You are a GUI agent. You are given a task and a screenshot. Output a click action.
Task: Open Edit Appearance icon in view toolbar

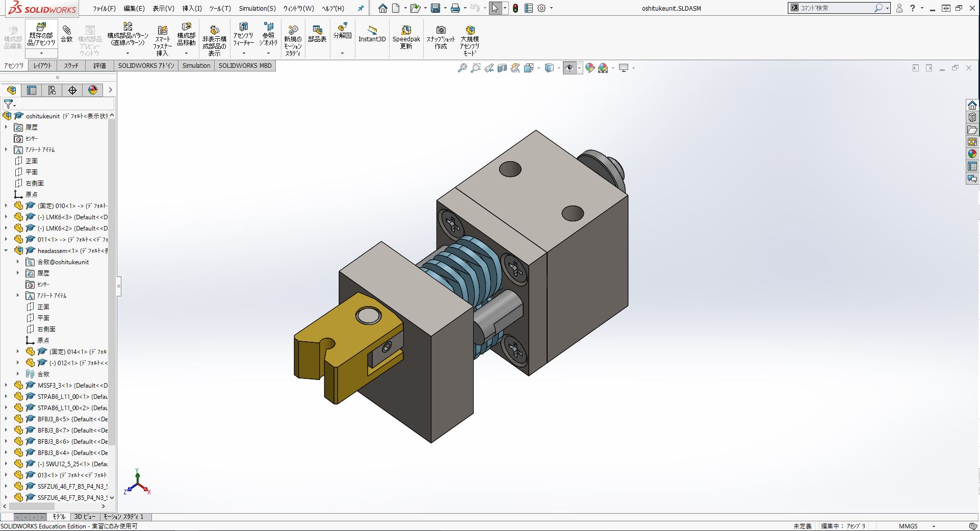[x=590, y=68]
